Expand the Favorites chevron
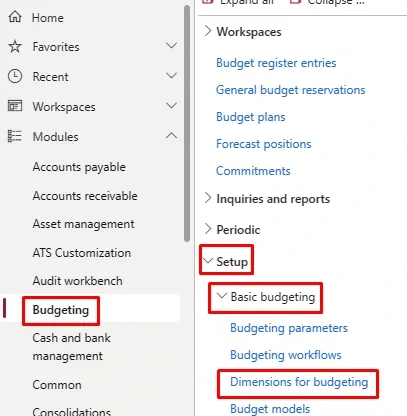 [x=171, y=46]
